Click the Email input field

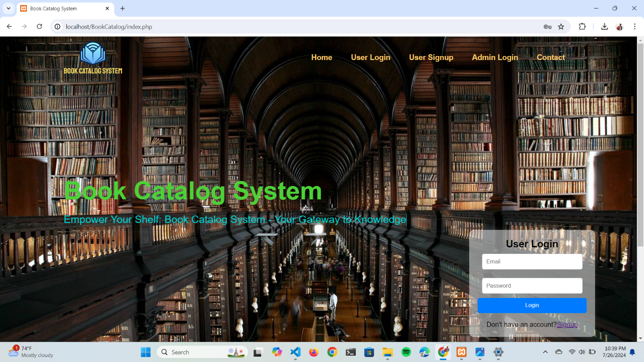click(x=532, y=262)
